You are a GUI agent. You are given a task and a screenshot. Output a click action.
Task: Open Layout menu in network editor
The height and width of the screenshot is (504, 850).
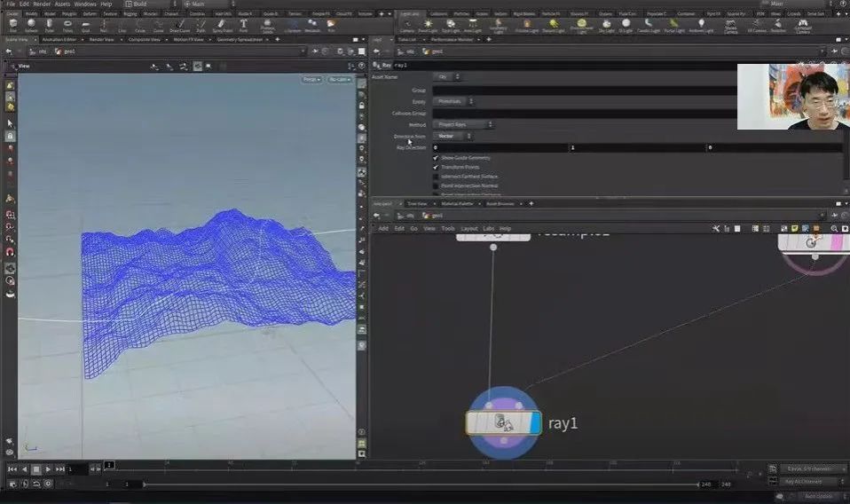[469, 228]
